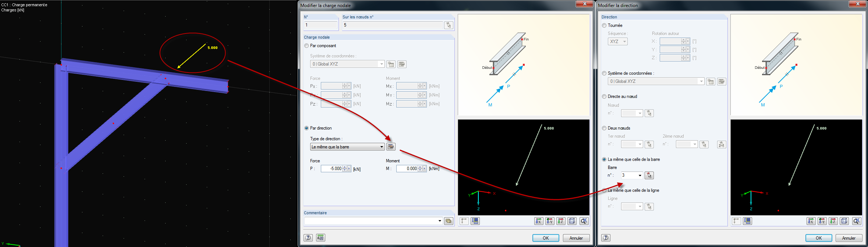Select 'Deux nœuds' radio button
This screenshot has width=868, height=247.
[604, 128]
